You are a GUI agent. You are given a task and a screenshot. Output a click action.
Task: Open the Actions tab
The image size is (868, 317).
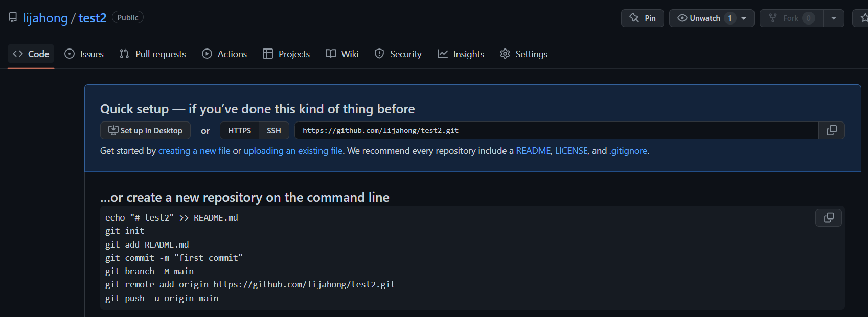[x=224, y=54]
